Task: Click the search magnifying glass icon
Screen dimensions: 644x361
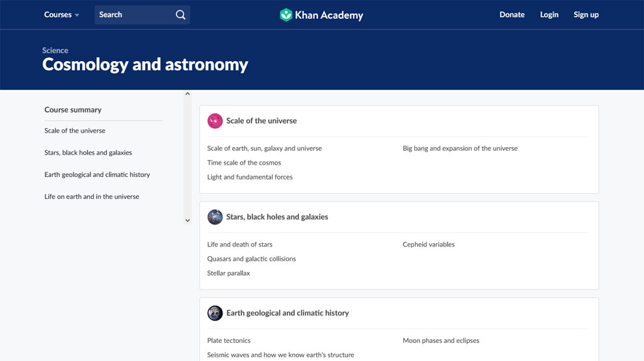Action: (x=180, y=15)
